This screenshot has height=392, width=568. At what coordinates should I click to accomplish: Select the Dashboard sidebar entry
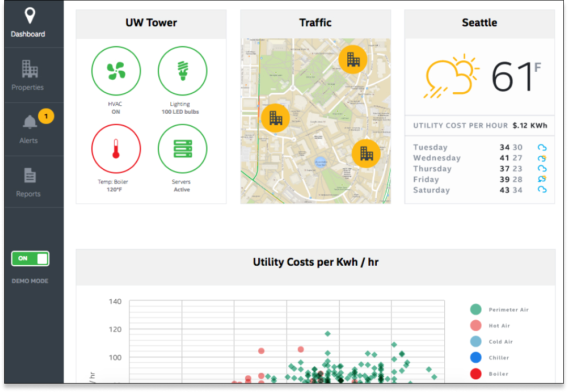click(28, 24)
